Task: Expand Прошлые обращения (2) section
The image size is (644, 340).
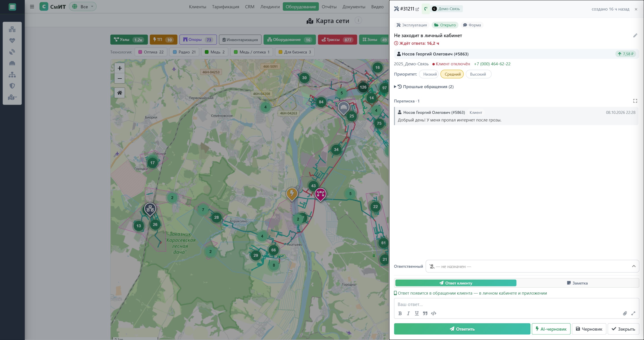Action: 424,87
